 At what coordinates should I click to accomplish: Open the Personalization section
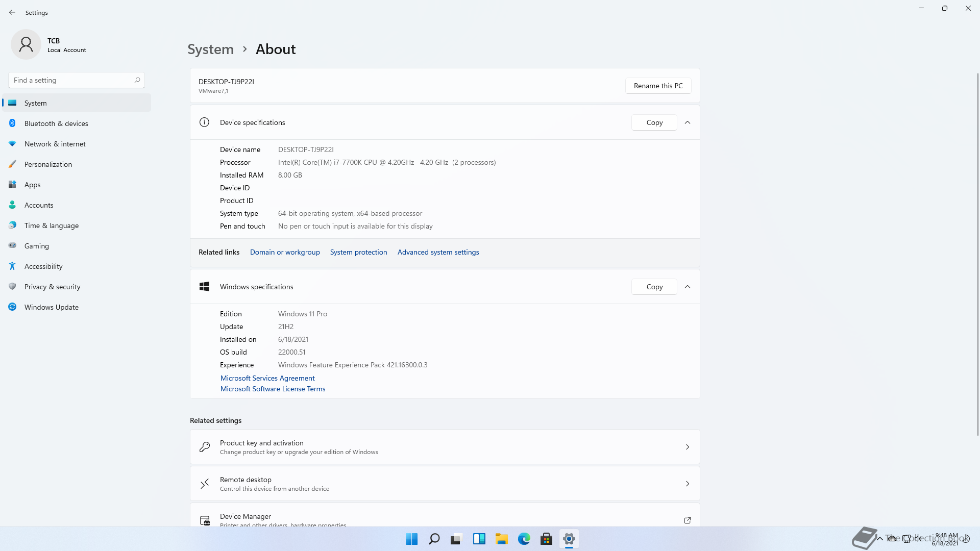[77, 164]
